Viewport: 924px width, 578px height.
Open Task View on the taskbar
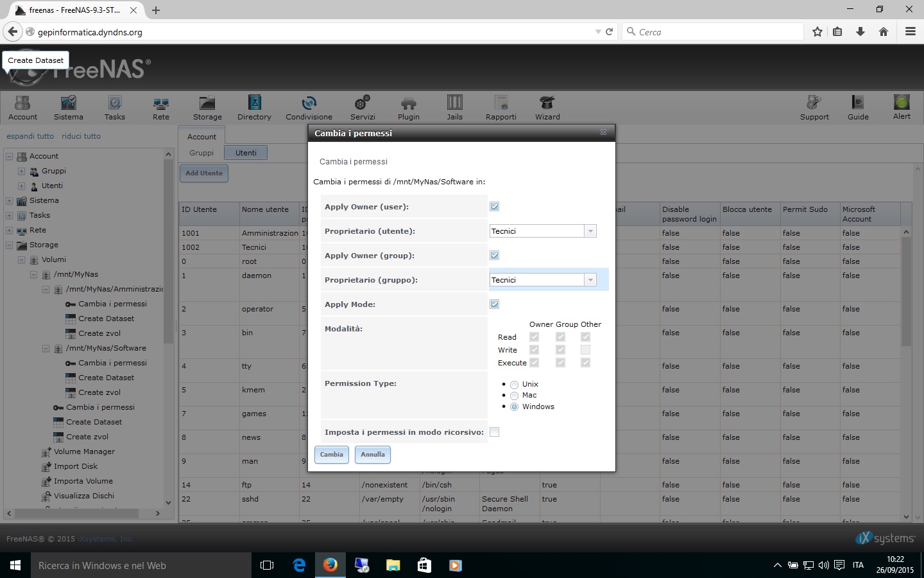267,565
